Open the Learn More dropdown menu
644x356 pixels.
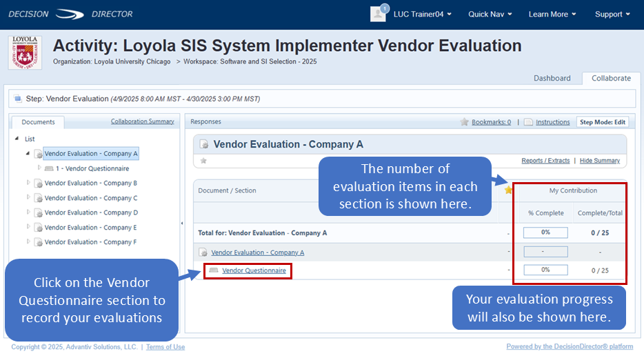pos(552,14)
